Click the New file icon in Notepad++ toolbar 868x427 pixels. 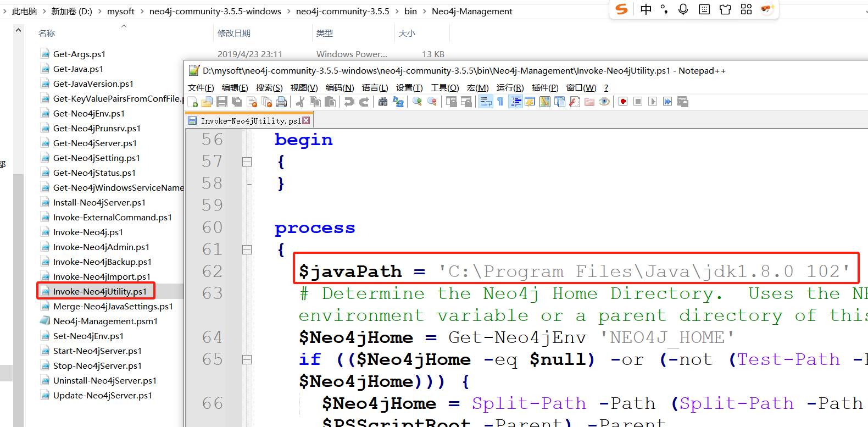tap(193, 102)
